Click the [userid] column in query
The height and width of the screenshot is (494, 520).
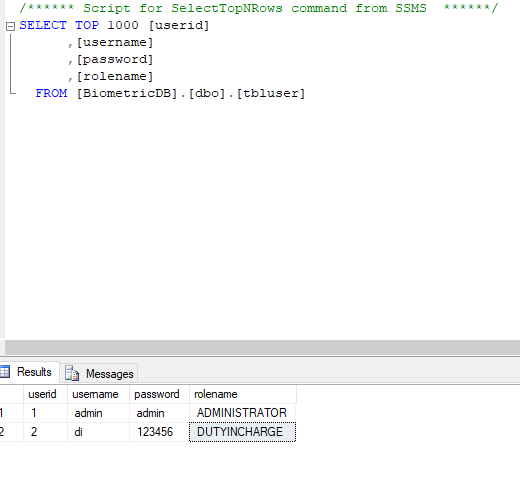click(179, 25)
